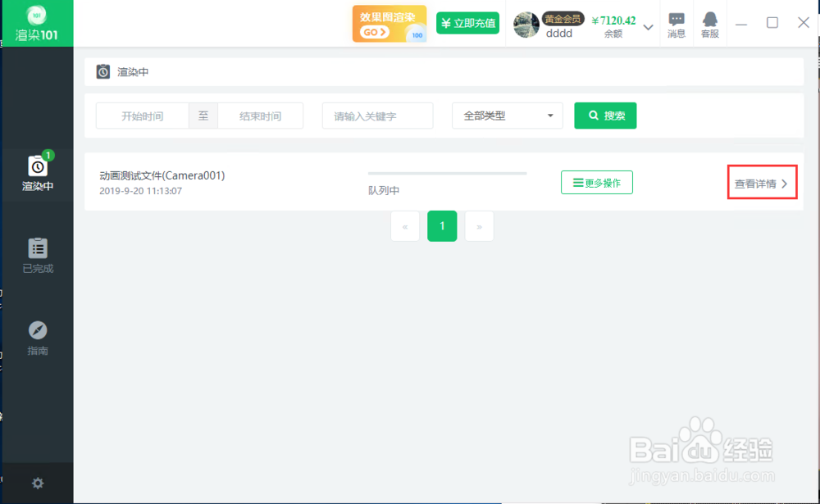Viewport: 820px width, 504px height.
Task: Select the 动画测试文件(Camera001) job name
Action: pyautogui.click(x=162, y=175)
